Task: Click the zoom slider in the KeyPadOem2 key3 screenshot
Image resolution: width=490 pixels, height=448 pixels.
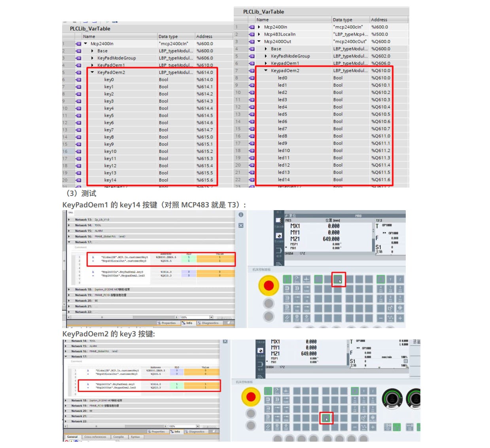Action: coord(210,427)
